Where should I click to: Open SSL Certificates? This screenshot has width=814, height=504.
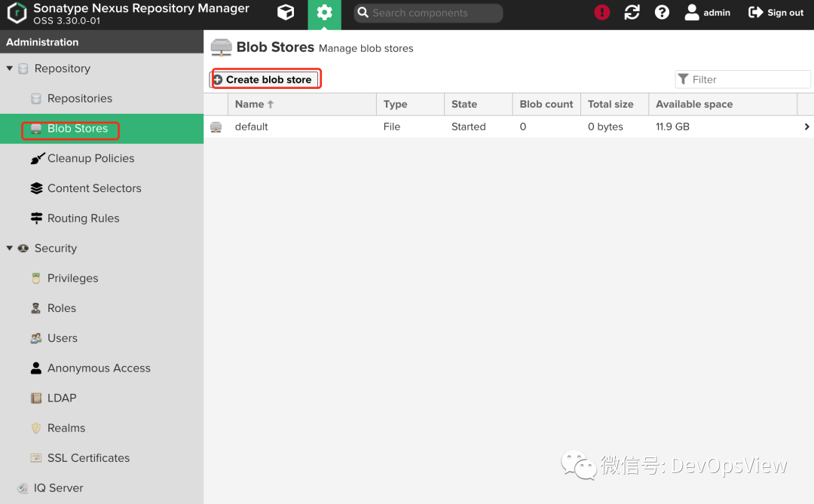89,458
